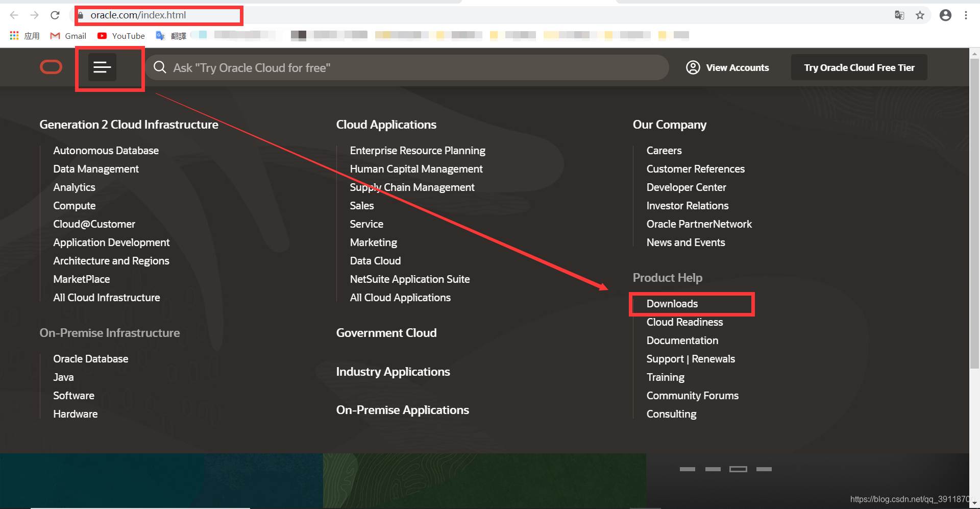Screen dimensions: 980x509
Task: Open MarketPlace link
Action: (x=81, y=279)
